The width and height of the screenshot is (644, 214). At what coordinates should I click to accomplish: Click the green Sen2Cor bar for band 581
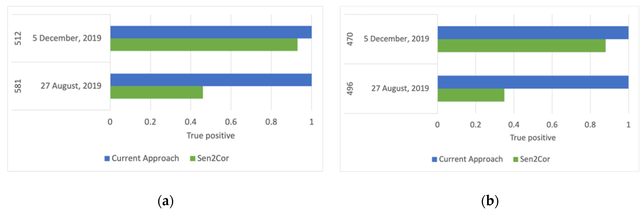click(x=156, y=92)
